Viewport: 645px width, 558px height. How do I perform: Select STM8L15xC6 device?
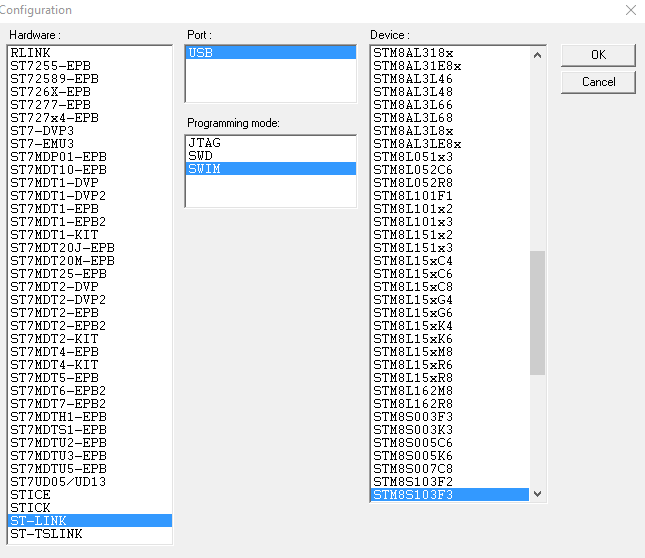coord(450,274)
